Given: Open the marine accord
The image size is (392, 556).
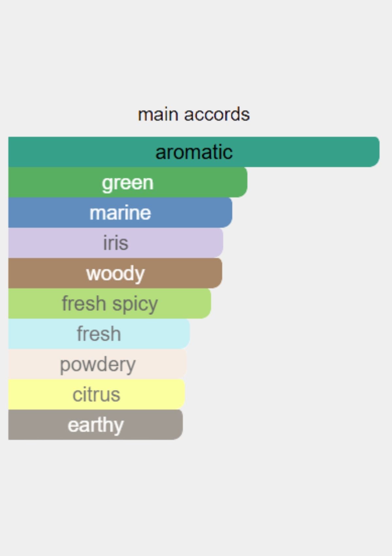Looking at the screenshot, I should 120,212.
